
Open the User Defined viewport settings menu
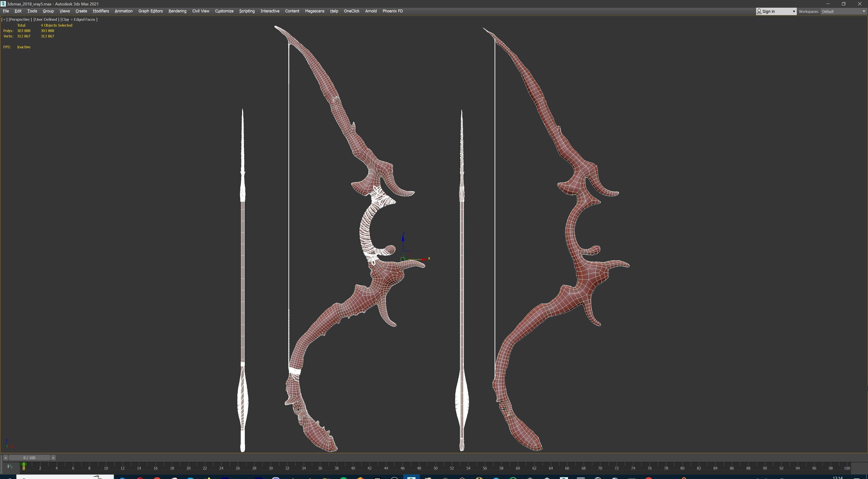tap(46, 19)
